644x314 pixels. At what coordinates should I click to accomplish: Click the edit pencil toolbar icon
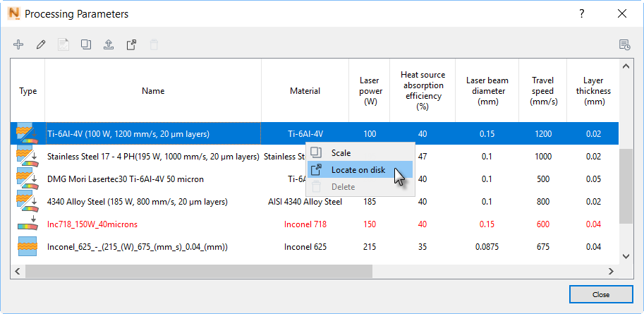(41, 44)
